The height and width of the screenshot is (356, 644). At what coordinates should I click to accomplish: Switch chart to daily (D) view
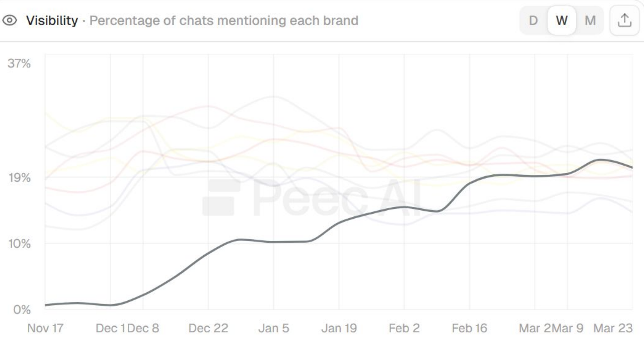[x=533, y=20]
